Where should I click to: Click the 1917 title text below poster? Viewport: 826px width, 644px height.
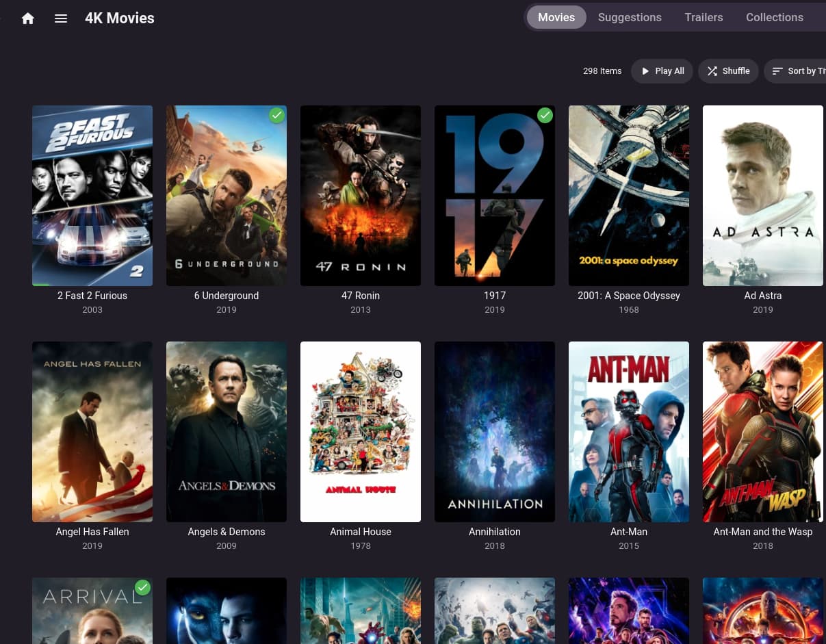(x=495, y=296)
